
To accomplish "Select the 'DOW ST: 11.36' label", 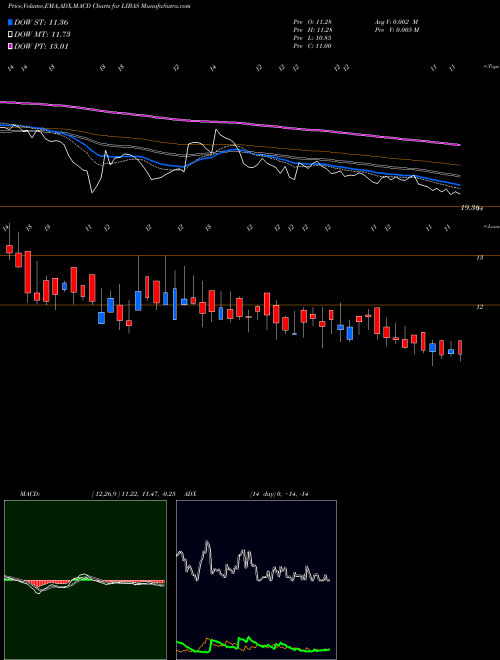I will [x=41, y=22].
